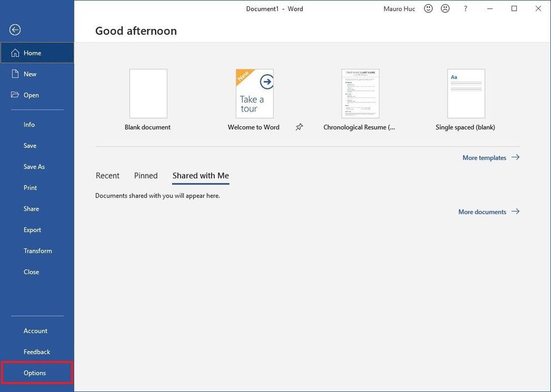
Task: Switch to the Pinned documents view
Action: [x=145, y=176]
